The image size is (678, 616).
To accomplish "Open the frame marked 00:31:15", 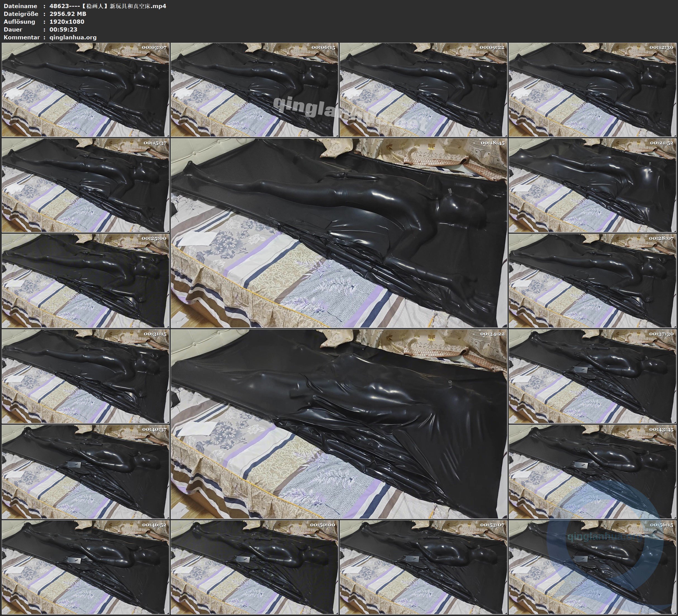I will point(85,376).
